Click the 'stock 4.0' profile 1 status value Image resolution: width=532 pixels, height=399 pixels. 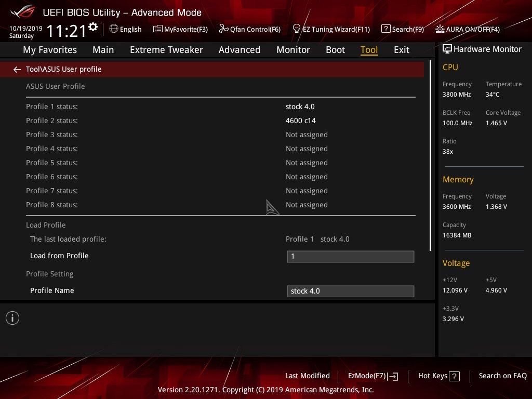tap(300, 107)
